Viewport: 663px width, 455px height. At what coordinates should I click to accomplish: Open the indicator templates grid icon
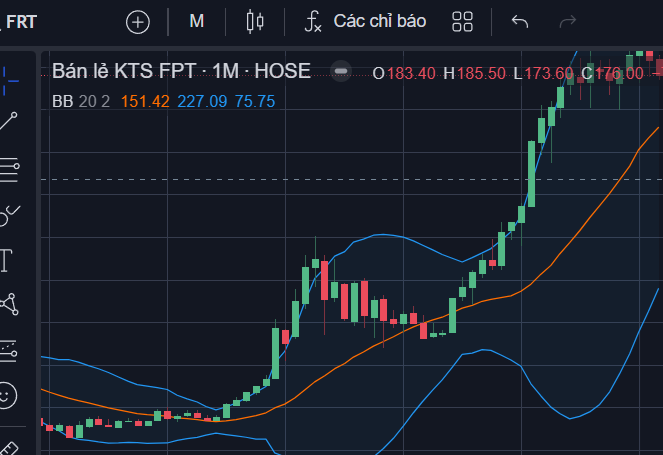(462, 22)
